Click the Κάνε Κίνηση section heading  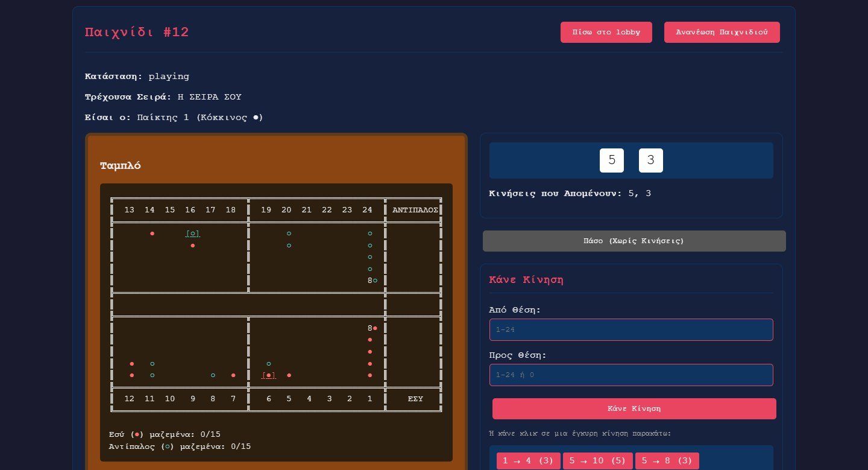pyautogui.click(x=526, y=280)
